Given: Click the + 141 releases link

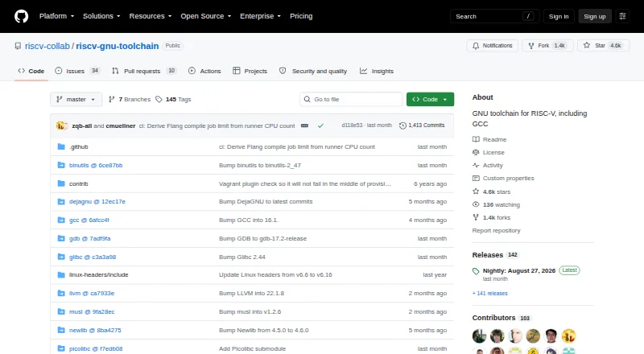Looking at the screenshot, I should 490,293.
